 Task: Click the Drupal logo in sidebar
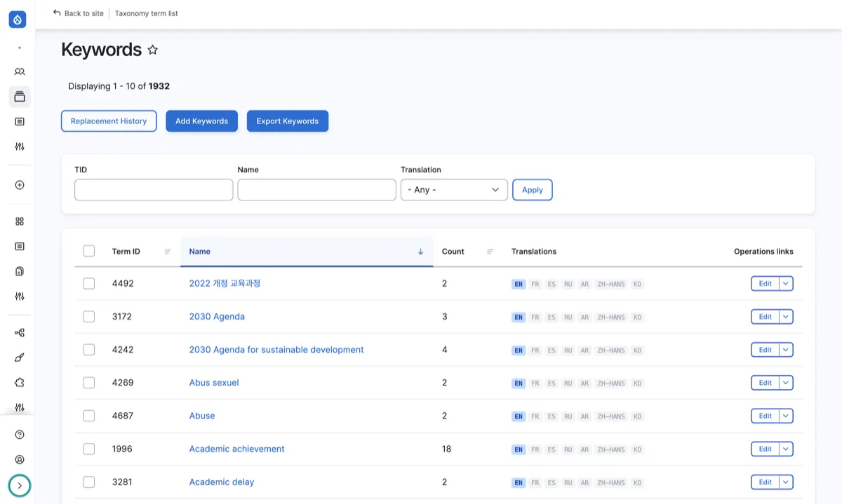point(18,20)
